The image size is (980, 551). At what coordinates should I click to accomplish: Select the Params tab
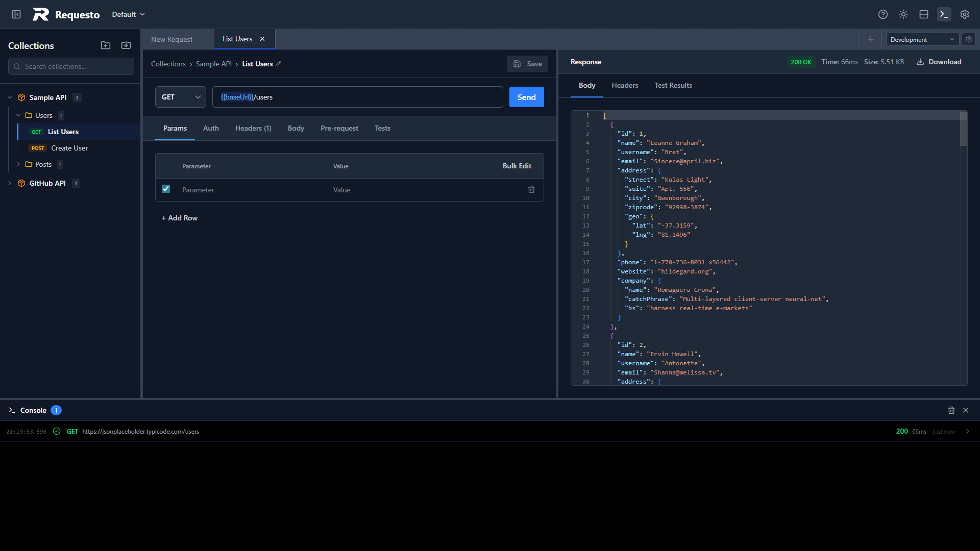point(175,128)
